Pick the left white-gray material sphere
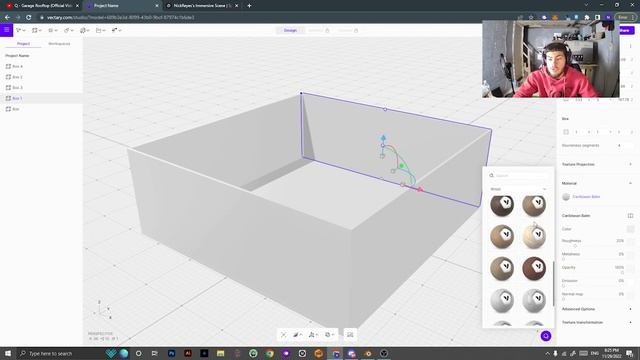640x360 pixels. [502, 300]
